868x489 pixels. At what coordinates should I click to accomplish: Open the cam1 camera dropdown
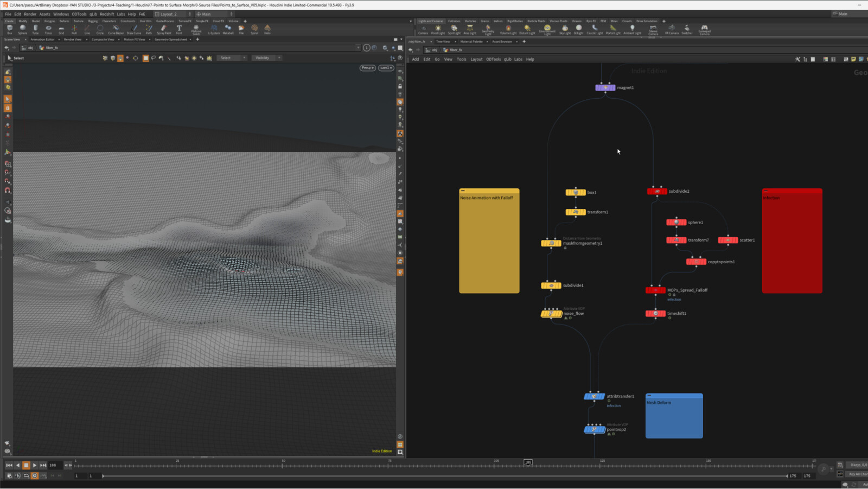pyautogui.click(x=385, y=68)
